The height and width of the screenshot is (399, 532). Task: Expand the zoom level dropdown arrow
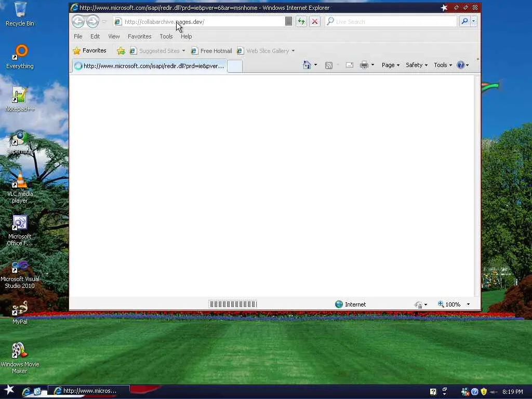pos(468,304)
